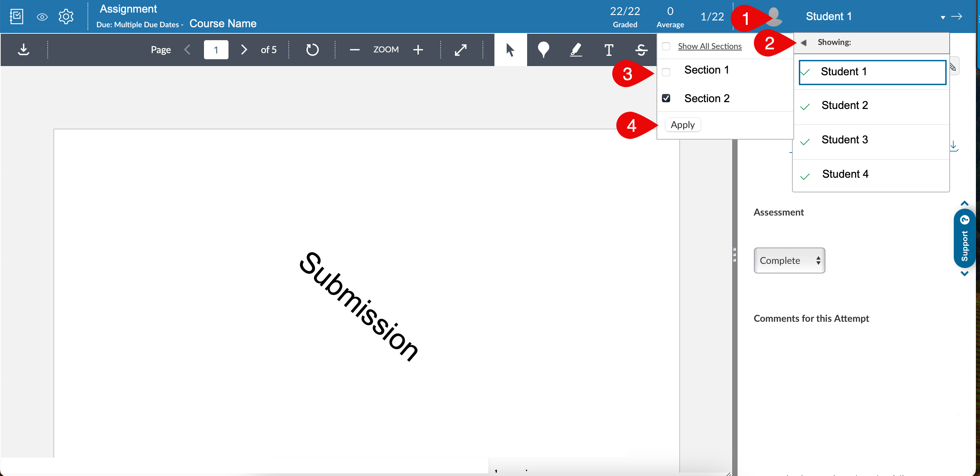Check the Show All Sections checkbox

(666, 46)
